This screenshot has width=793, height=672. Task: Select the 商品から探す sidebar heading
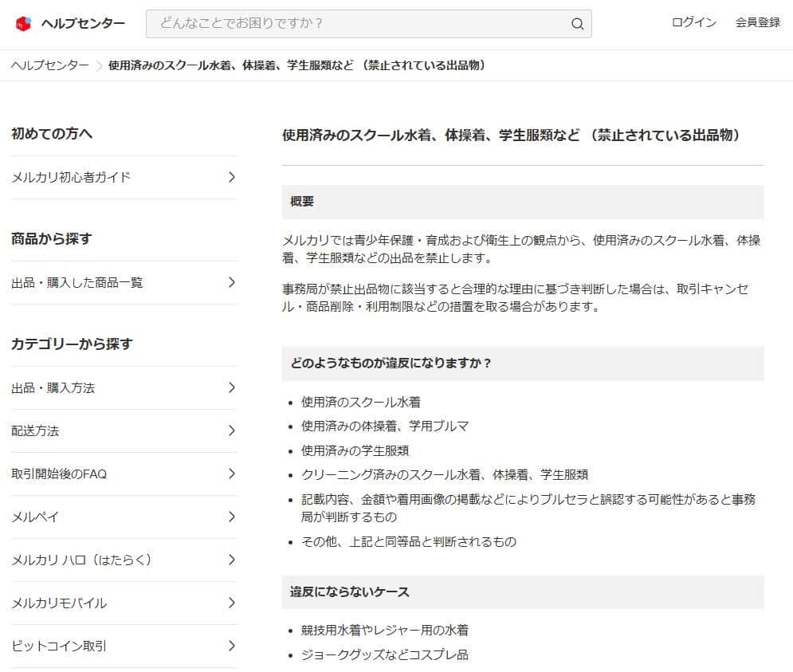click(x=52, y=238)
